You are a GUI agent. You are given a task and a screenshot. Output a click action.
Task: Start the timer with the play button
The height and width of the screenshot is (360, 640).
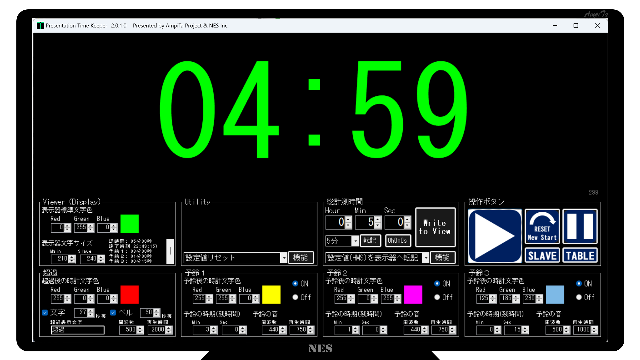495,236
